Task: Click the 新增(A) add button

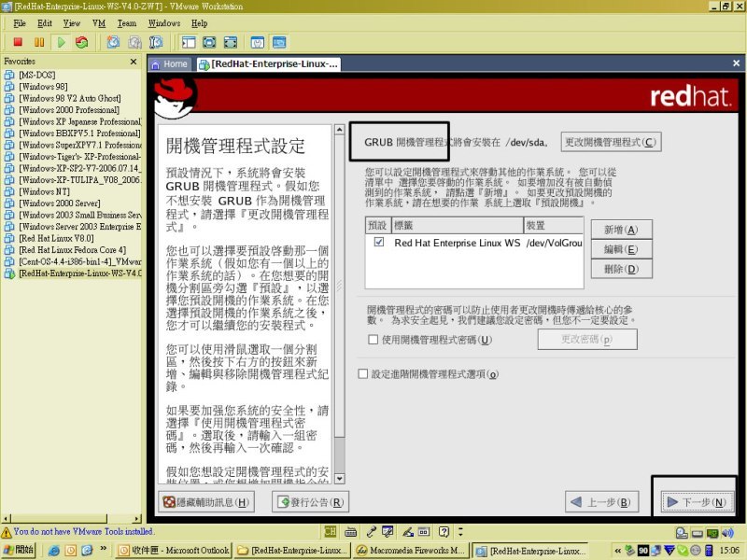Action: (621, 230)
